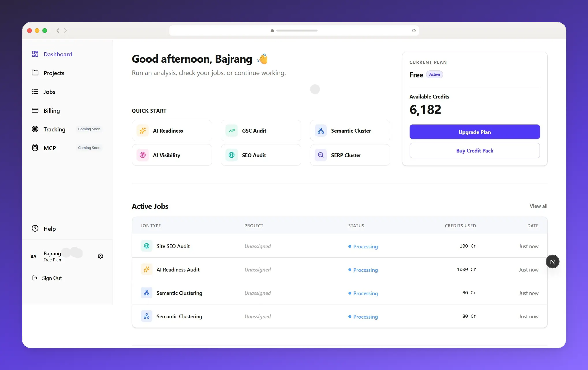Click Unassigned in AI Readiness Audit row

[x=257, y=269]
